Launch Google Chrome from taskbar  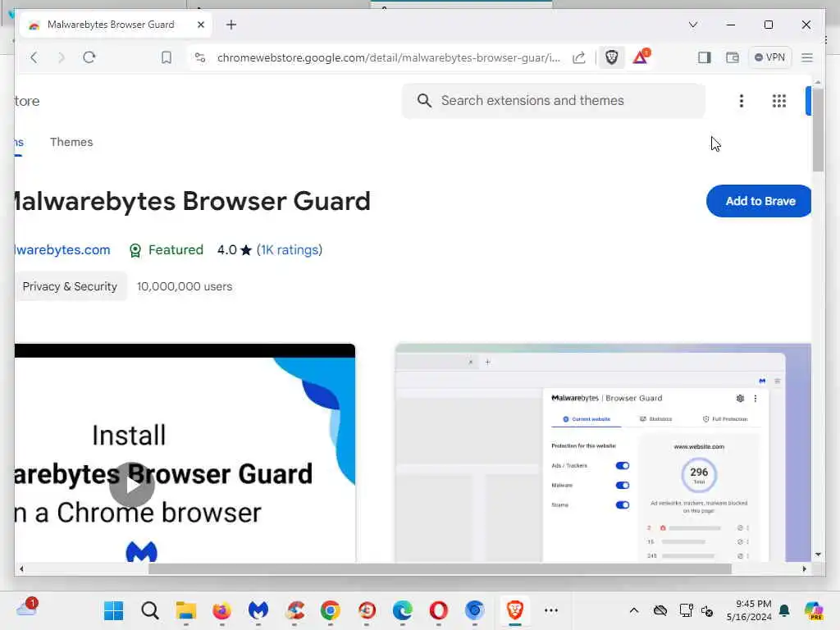[x=331, y=610]
